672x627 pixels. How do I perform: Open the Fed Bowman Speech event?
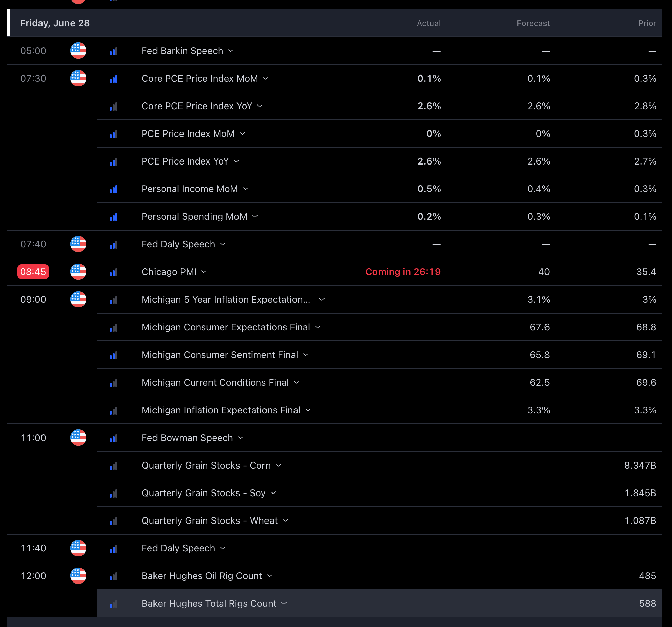pos(187,438)
